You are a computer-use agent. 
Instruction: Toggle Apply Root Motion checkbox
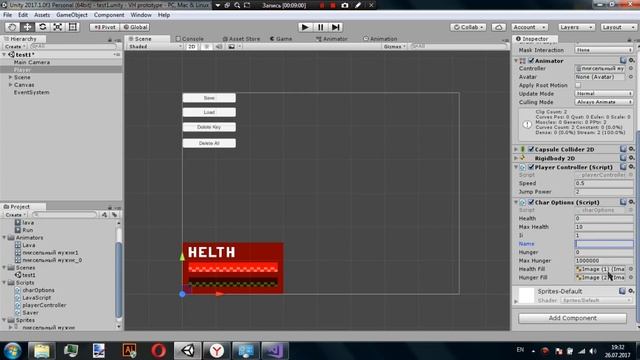578,85
